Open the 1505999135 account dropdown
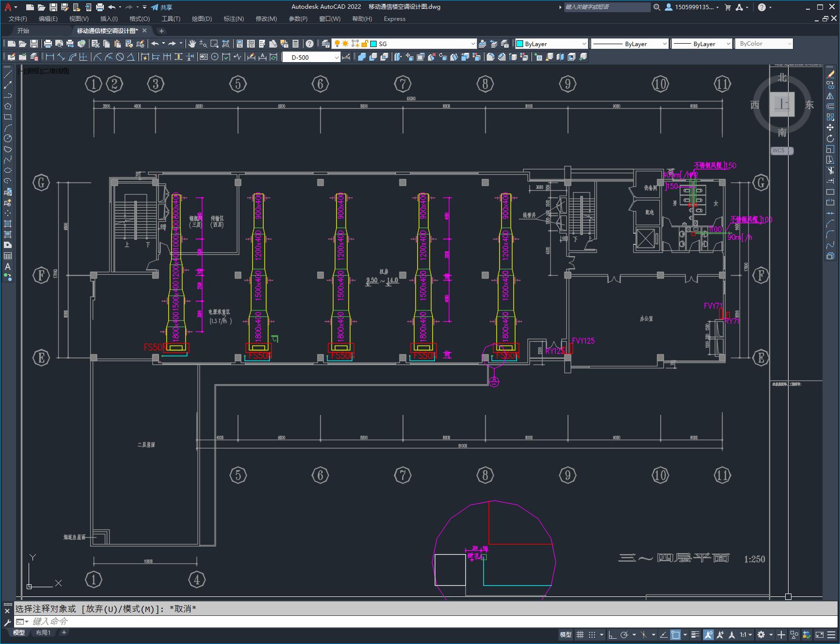840x644 pixels. pyautogui.click(x=692, y=7)
